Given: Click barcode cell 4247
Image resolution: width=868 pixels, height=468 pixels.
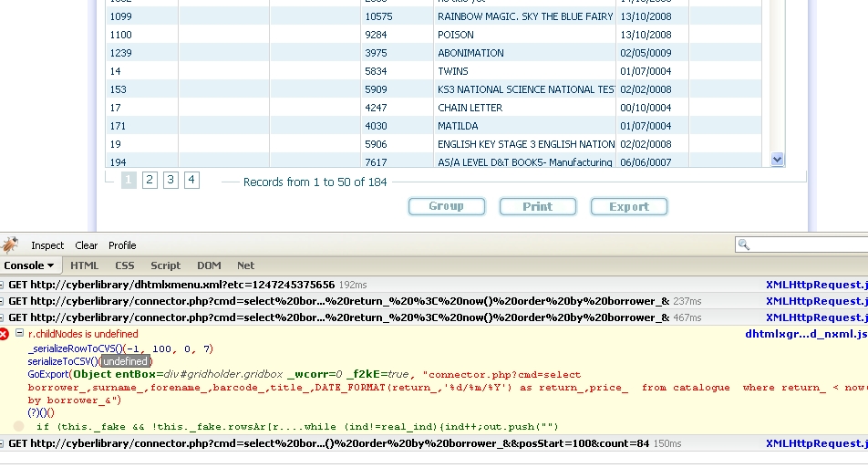Looking at the screenshot, I should (397, 108).
